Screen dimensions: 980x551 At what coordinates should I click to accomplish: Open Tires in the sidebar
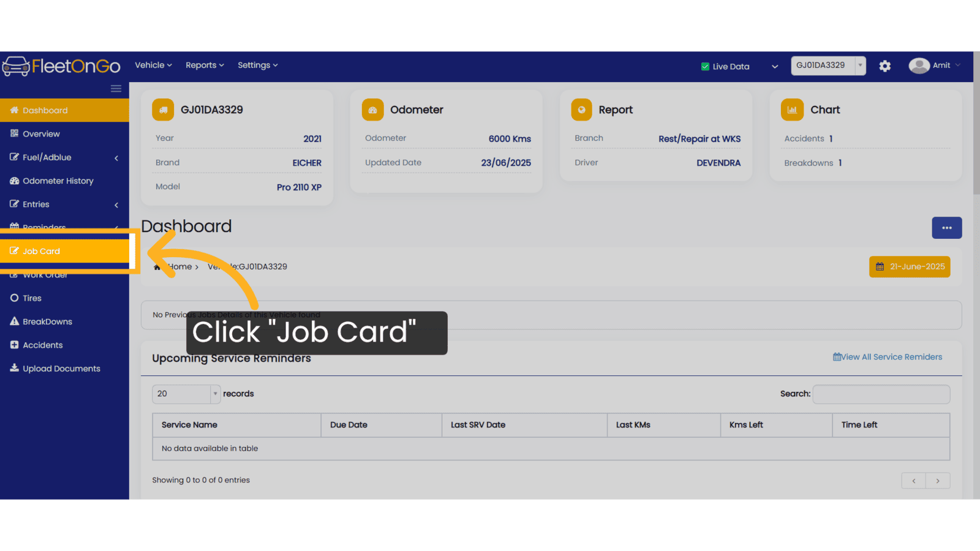64,298
